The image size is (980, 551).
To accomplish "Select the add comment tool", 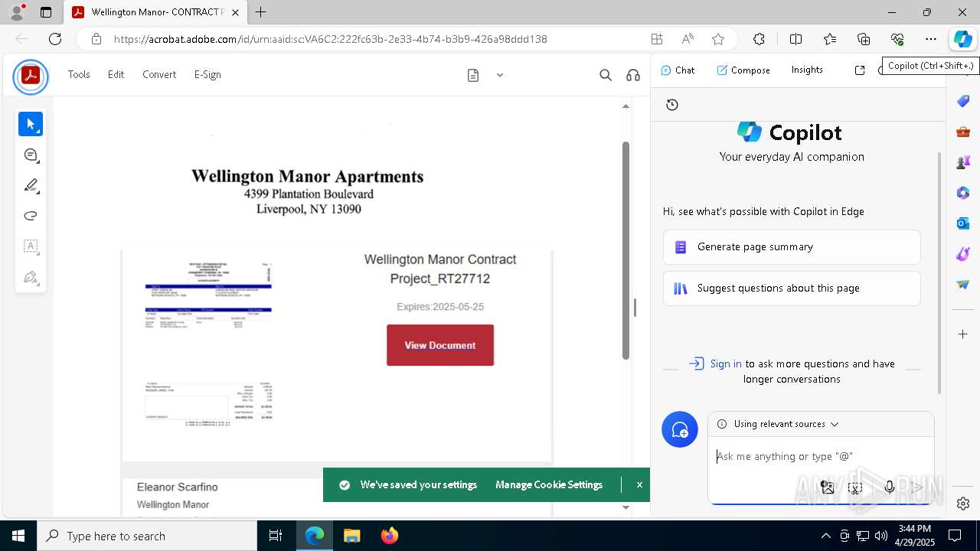I will [x=31, y=155].
